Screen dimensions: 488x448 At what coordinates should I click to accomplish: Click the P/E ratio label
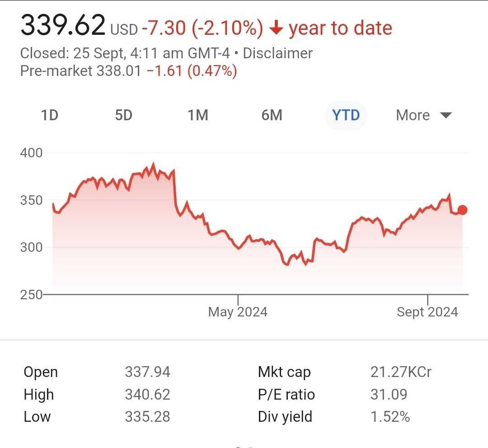[286, 394]
